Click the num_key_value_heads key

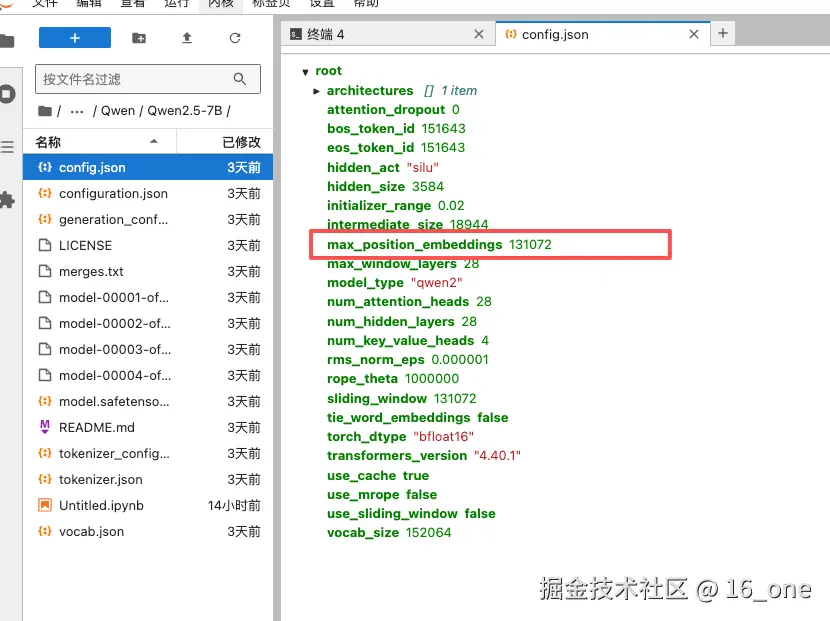400,340
